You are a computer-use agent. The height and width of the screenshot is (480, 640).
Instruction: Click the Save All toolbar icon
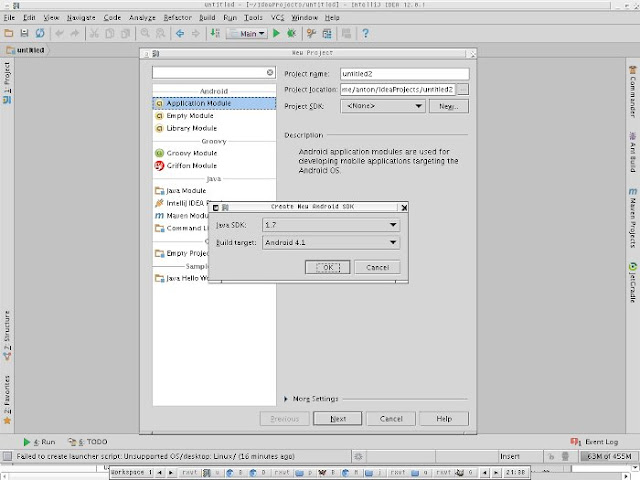click(24, 33)
